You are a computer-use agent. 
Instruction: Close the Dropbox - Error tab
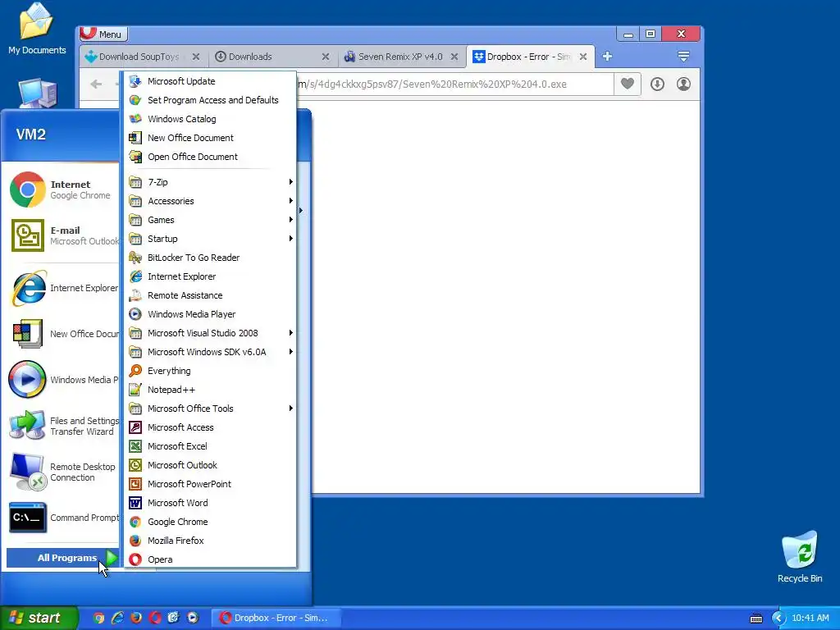583,57
